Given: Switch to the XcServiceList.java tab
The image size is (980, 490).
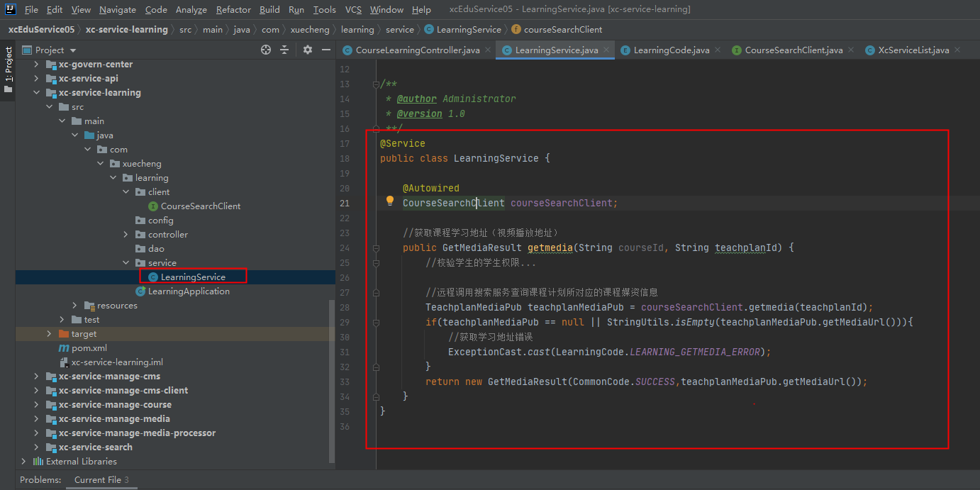Looking at the screenshot, I should tap(913, 50).
